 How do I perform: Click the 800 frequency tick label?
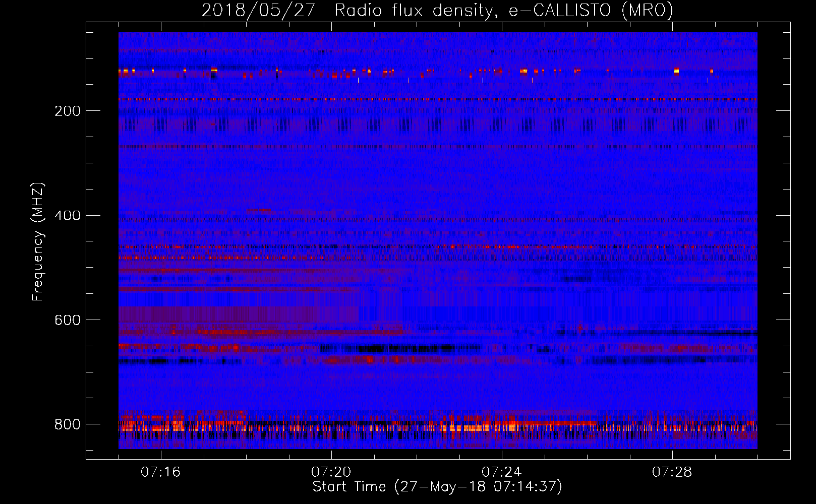tap(68, 424)
